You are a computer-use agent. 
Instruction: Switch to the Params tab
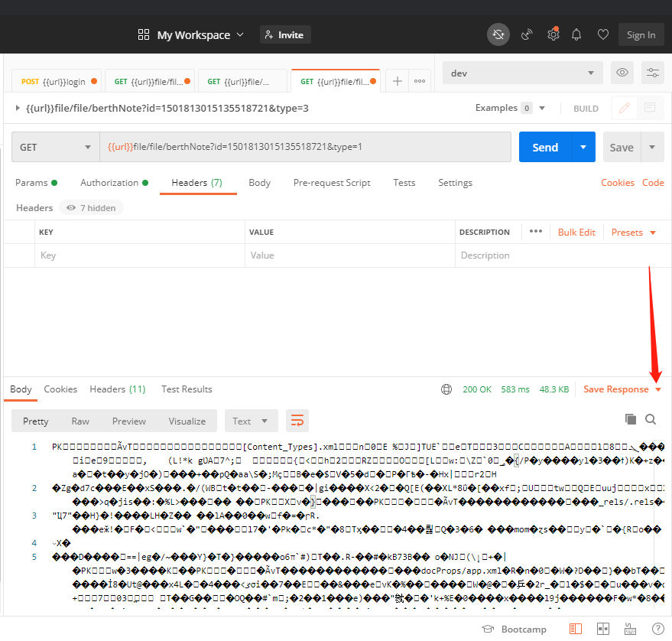pos(36,183)
